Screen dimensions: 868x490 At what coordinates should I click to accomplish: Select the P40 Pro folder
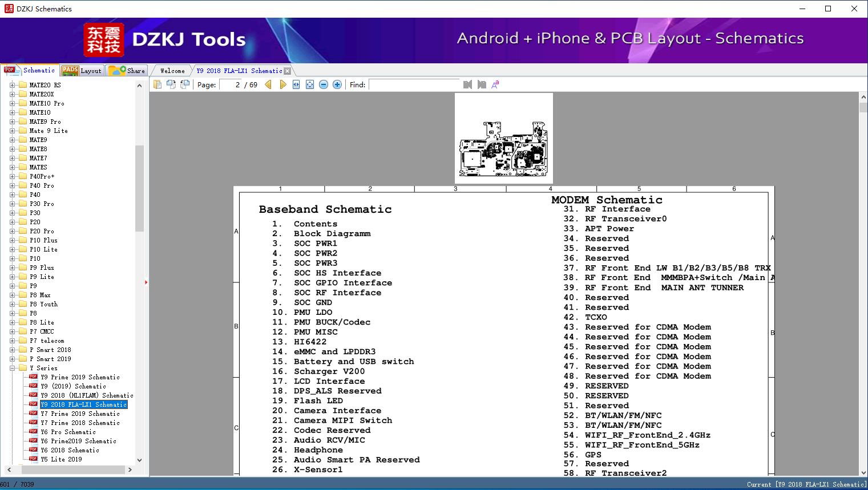tap(42, 185)
